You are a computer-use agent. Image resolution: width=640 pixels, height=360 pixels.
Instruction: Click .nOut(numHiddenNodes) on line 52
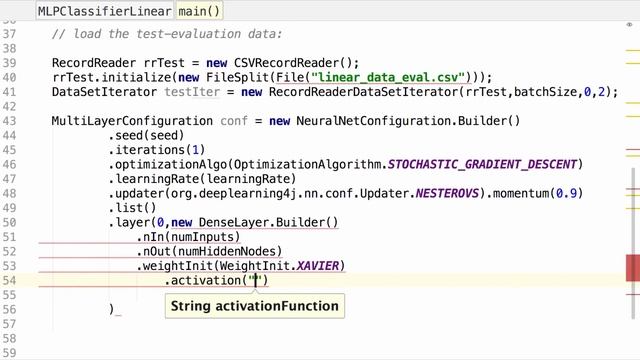[x=209, y=251]
